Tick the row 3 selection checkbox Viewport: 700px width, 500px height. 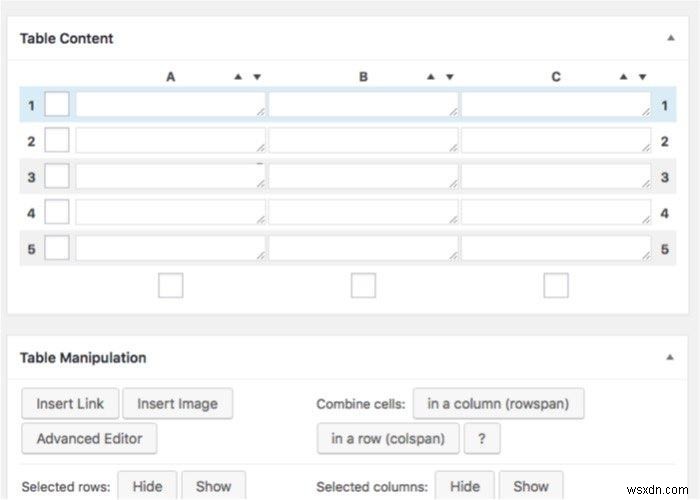[57, 176]
